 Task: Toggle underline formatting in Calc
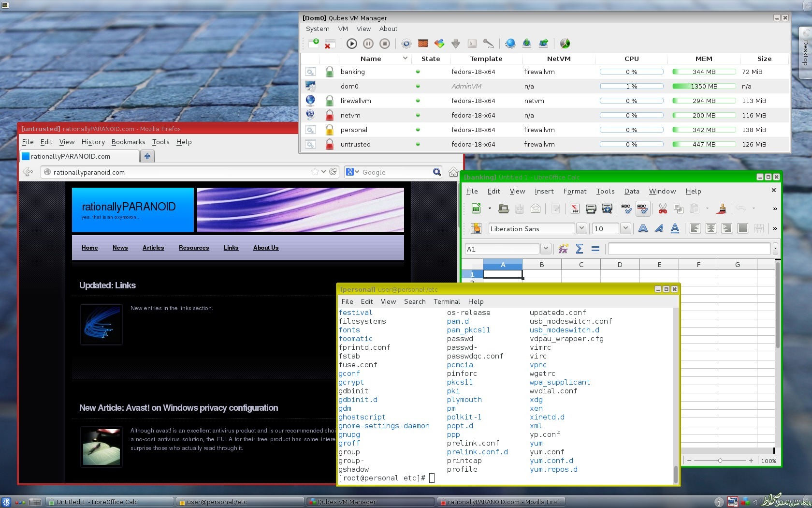pyautogui.click(x=675, y=228)
